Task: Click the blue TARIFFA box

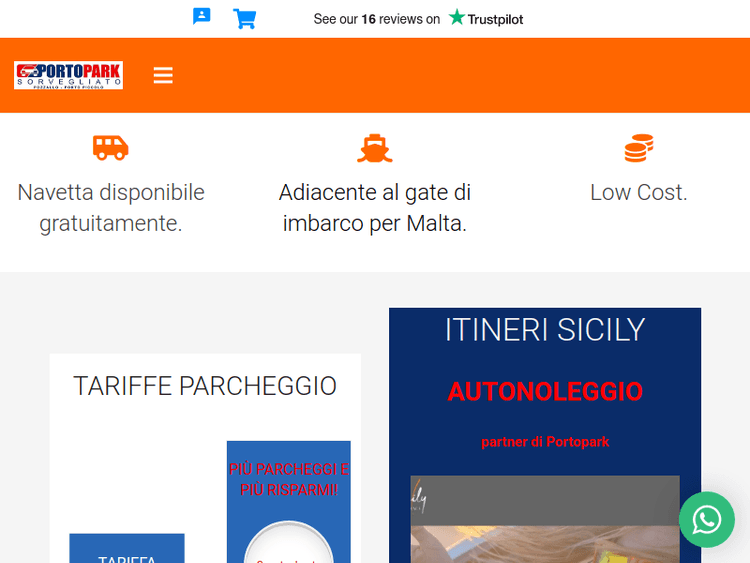Action: point(127,548)
